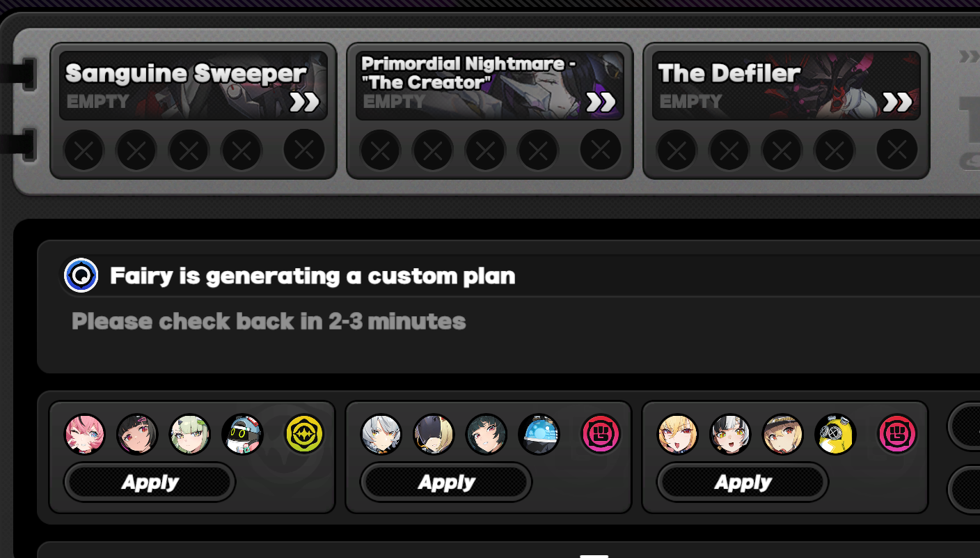Screen dimensions: 980x558
Task: Click the silver-haired agent avatar in second team
Action: click(x=381, y=434)
